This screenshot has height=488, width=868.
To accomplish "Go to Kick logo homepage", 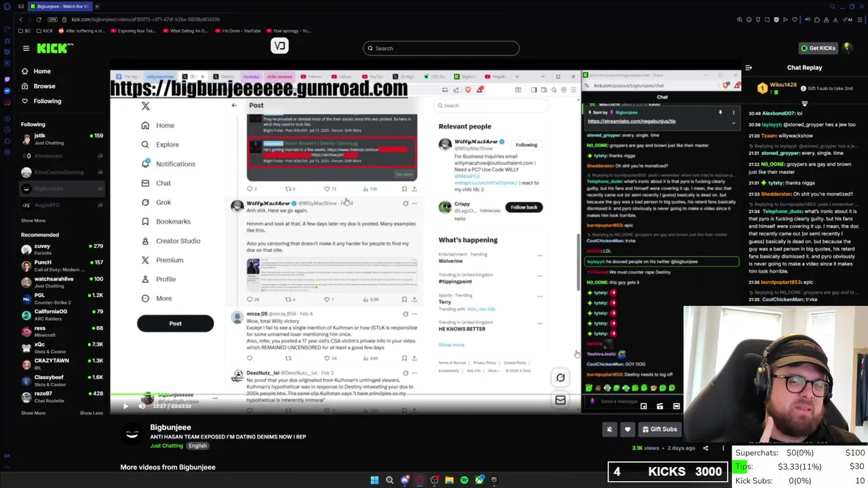I will (55, 48).
